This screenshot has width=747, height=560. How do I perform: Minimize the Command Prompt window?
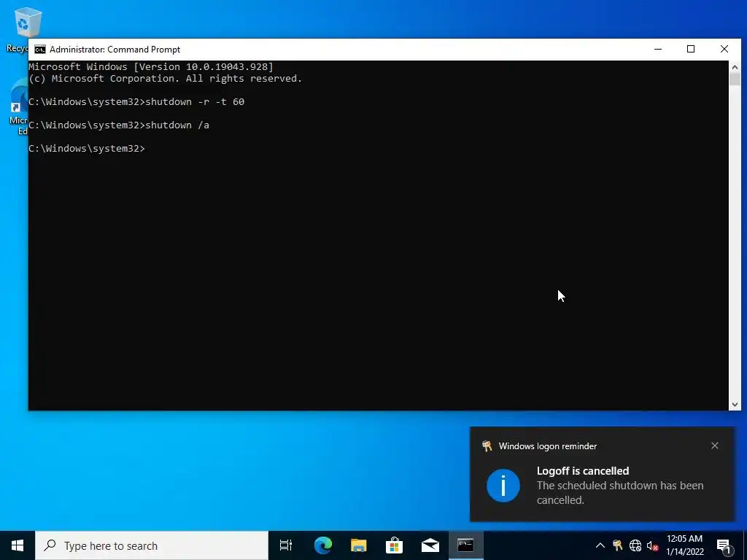(x=658, y=49)
